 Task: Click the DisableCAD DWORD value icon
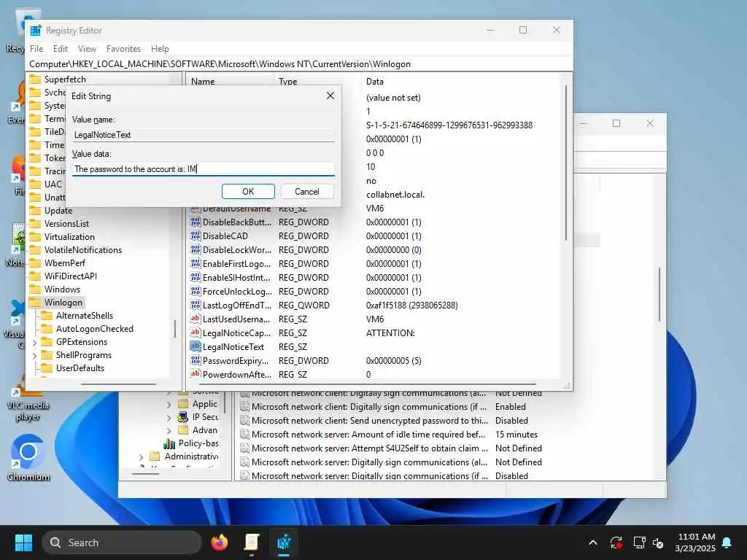point(195,236)
